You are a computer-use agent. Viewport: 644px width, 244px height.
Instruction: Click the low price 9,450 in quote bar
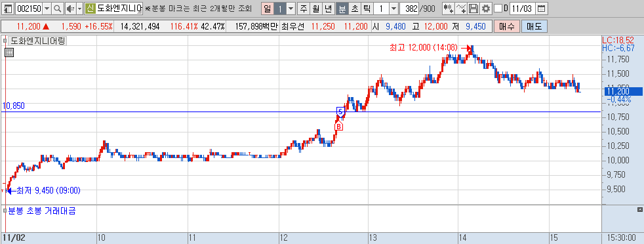(x=475, y=27)
